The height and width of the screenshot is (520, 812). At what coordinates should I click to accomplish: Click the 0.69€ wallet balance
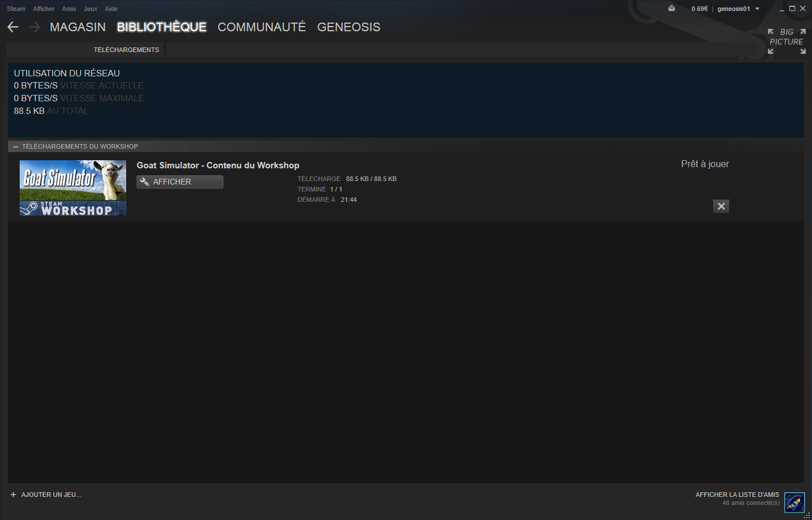coord(700,9)
